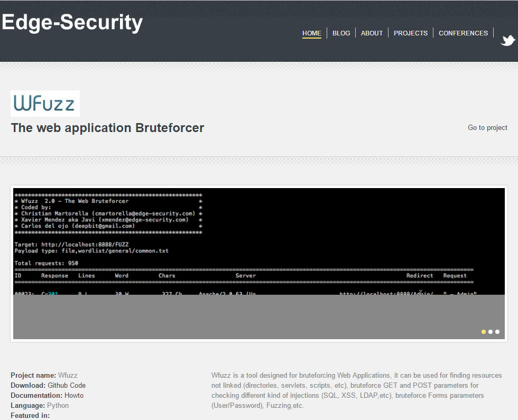The width and height of the screenshot is (518, 420).
Task: Open the Twitter bird icon link
Action: pyautogui.click(x=508, y=41)
